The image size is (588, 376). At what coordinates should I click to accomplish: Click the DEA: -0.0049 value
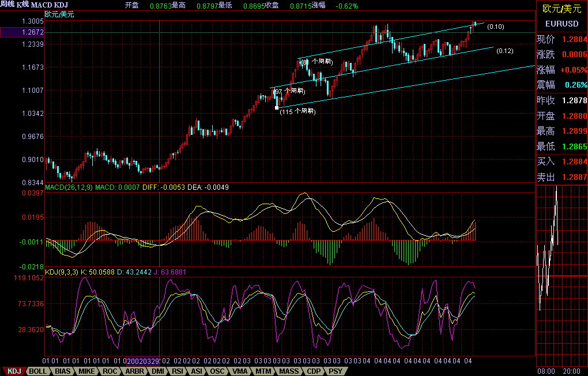coord(208,187)
